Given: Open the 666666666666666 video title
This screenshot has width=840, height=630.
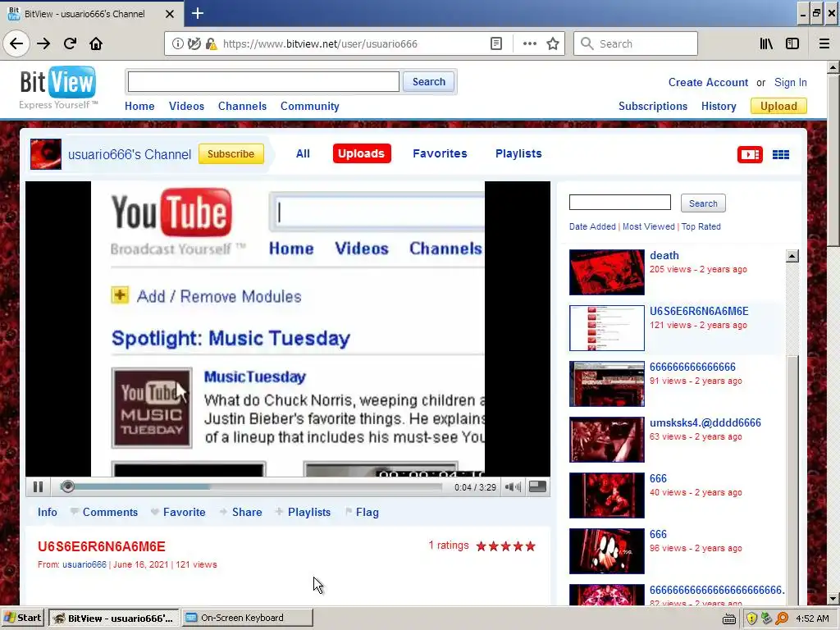Looking at the screenshot, I should click(x=692, y=367).
